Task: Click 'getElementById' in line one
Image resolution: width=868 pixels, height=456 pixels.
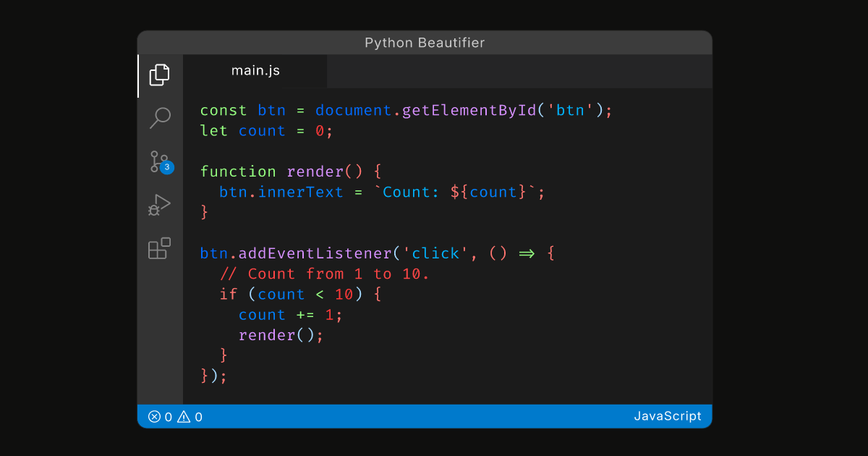Action: (x=469, y=111)
